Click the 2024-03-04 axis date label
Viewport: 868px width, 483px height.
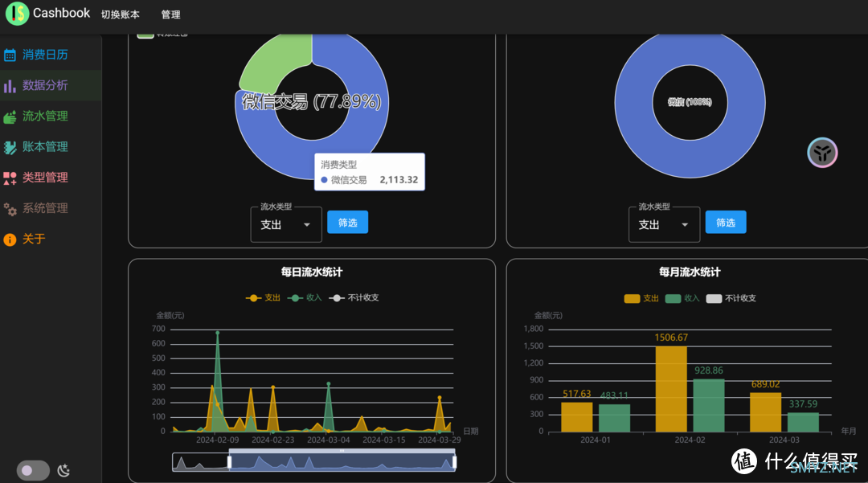(x=328, y=440)
